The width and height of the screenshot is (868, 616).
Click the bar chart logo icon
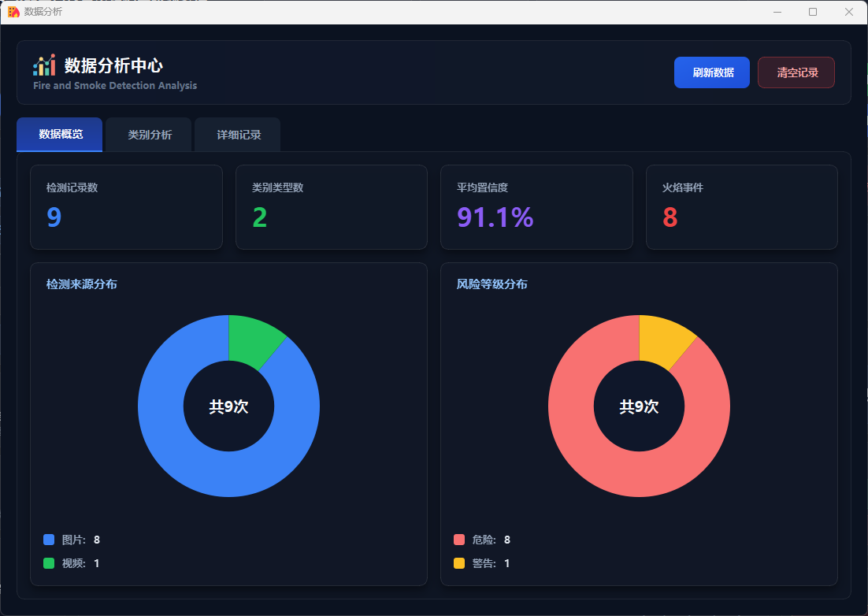pyautogui.click(x=44, y=65)
